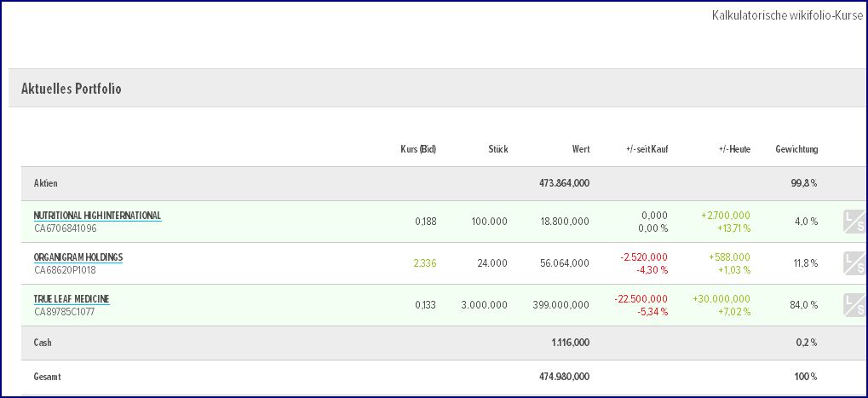
Task: Click the Aktuelles Portfolio section header
Action: [x=72, y=89]
